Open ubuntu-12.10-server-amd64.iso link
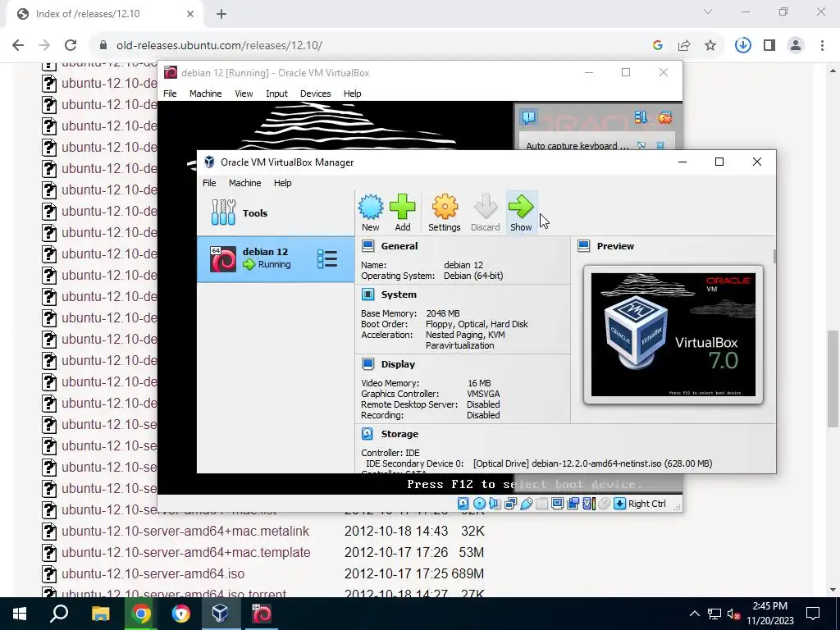The image size is (840, 630). click(x=153, y=573)
